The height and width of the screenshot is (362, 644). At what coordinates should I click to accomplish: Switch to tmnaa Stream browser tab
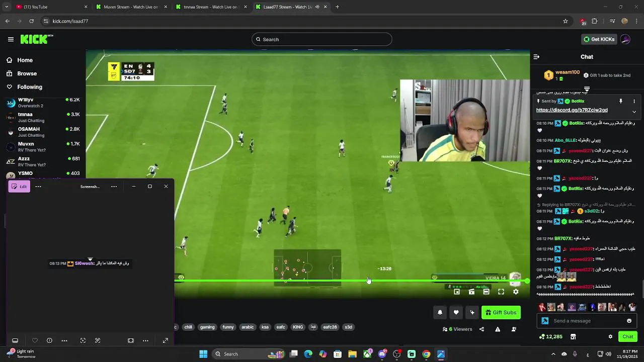(x=211, y=7)
